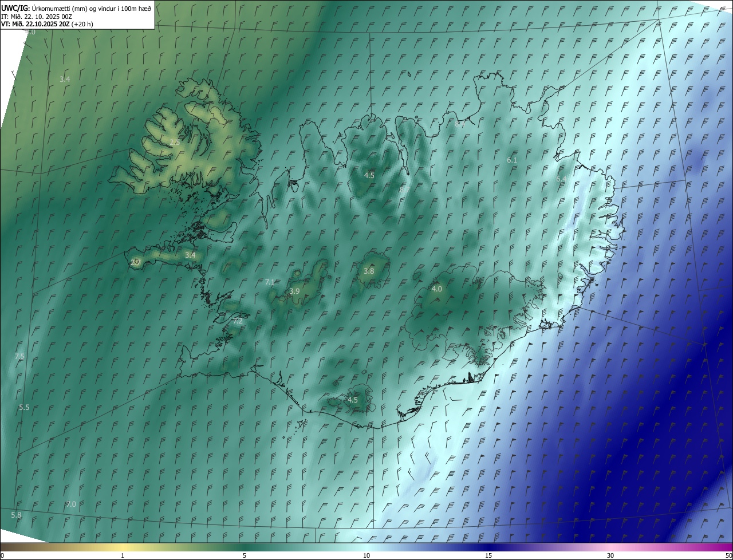The height and width of the screenshot is (560, 733).
Task: Click the 3.9 value label on the map
Action: 294,291
